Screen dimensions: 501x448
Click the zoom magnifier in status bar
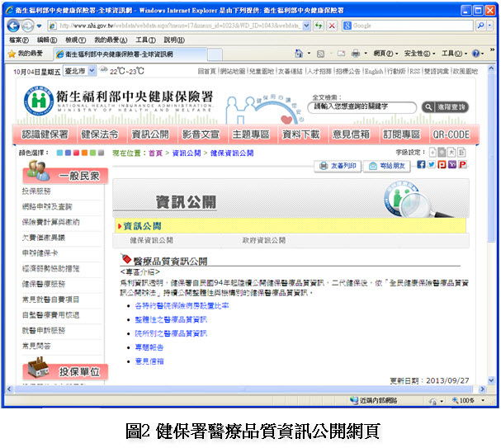coord(455,400)
